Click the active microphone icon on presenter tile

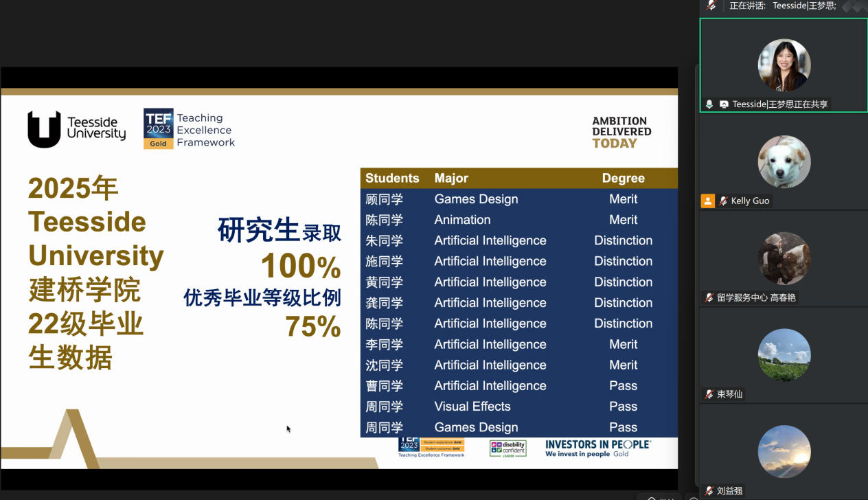pyautogui.click(x=709, y=104)
